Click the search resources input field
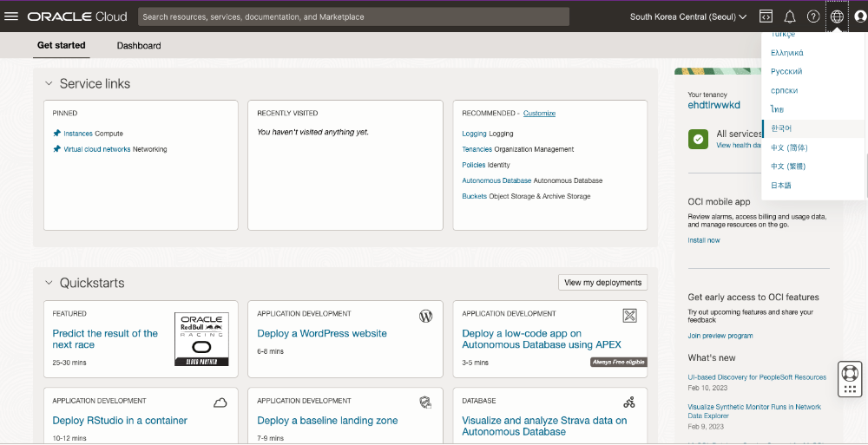868x445 pixels. coord(353,16)
